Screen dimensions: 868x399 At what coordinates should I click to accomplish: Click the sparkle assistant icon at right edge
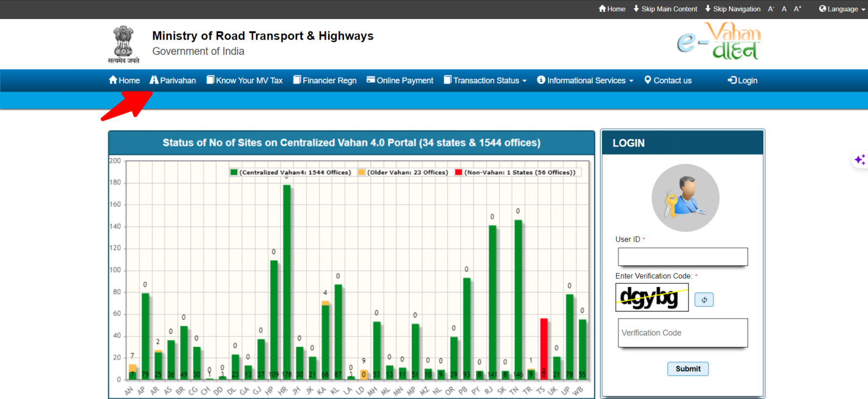pyautogui.click(x=860, y=160)
